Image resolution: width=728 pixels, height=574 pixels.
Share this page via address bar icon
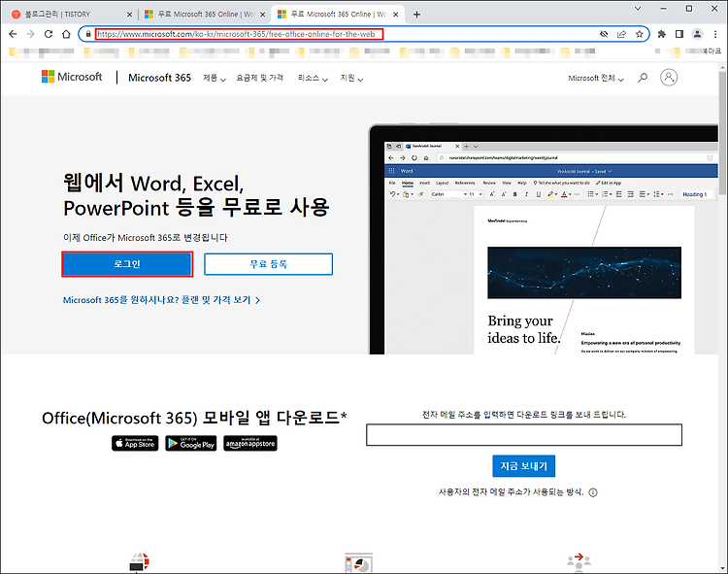[621, 34]
